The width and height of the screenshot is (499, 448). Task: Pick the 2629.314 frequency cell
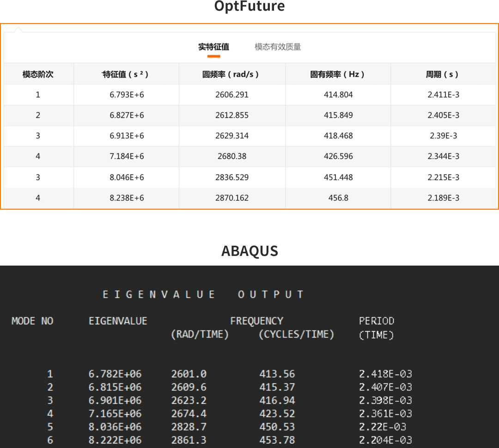coord(232,136)
